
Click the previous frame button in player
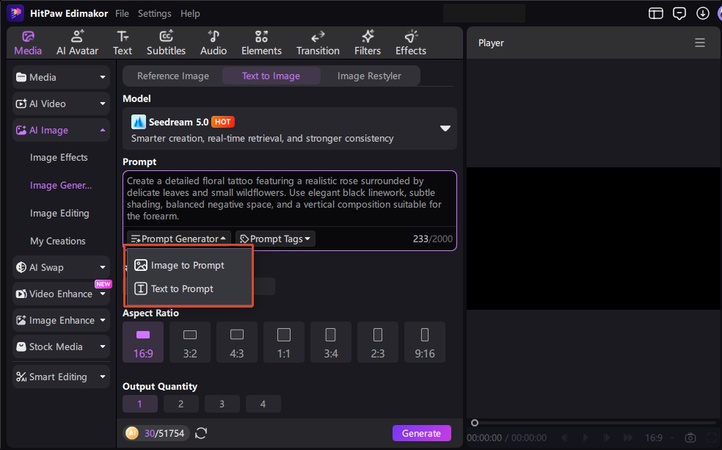pyautogui.click(x=565, y=438)
